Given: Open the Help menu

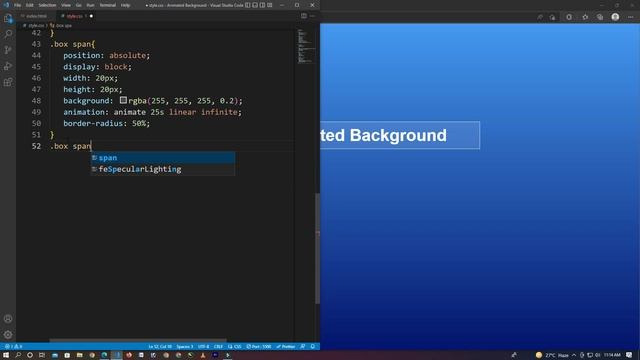Looking at the screenshot, I should (x=126, y=5).
